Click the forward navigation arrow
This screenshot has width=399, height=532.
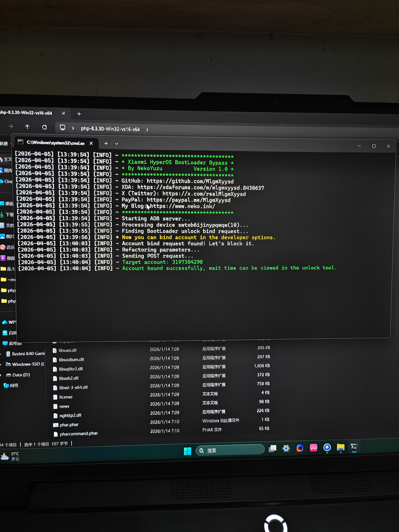11,126
